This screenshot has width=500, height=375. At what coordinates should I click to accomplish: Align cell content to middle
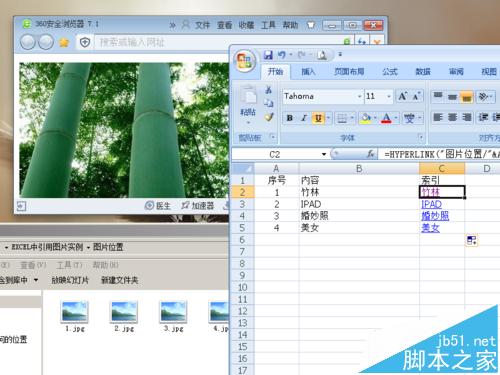pos(452,96)
